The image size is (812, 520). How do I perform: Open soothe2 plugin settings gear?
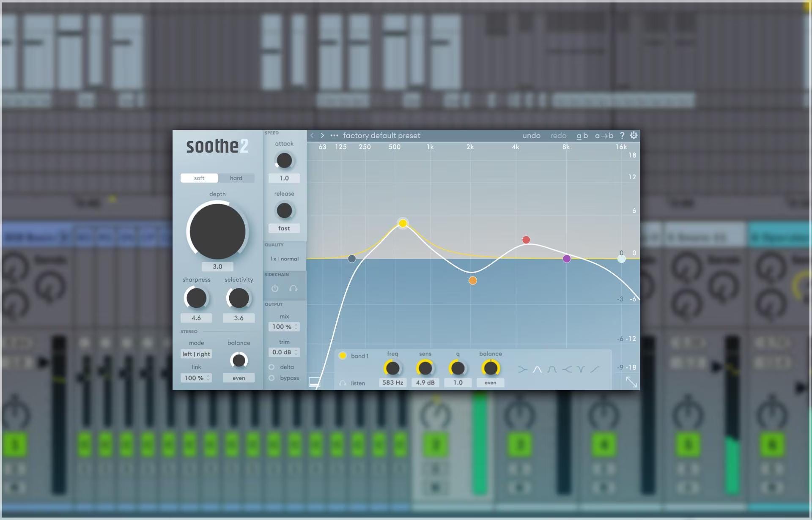[x=634, y=135]
